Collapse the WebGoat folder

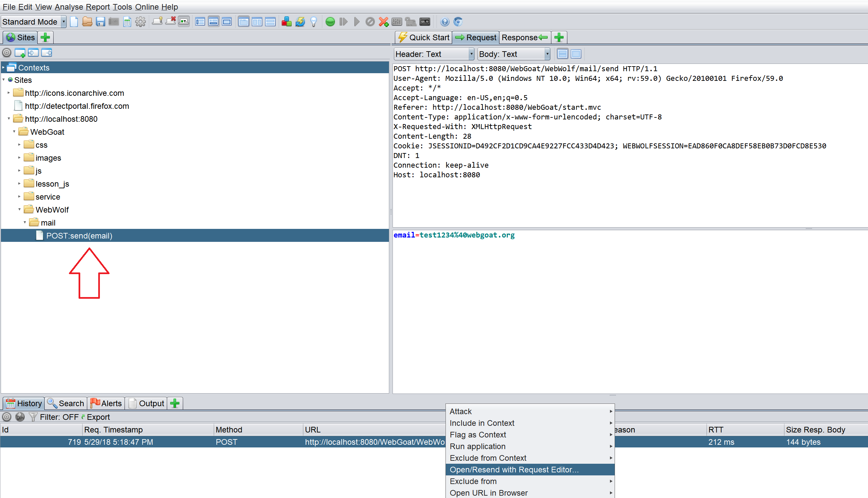14,132
